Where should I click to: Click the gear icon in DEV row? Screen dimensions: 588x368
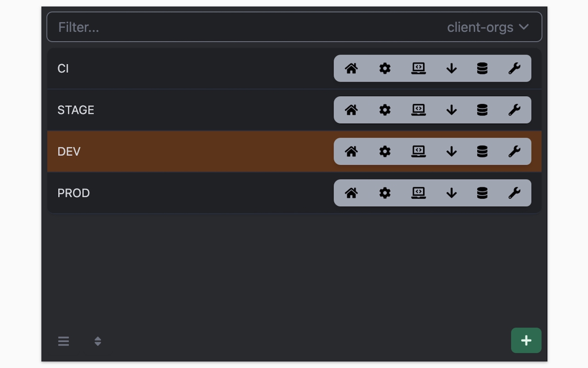[x=384, y=151]
